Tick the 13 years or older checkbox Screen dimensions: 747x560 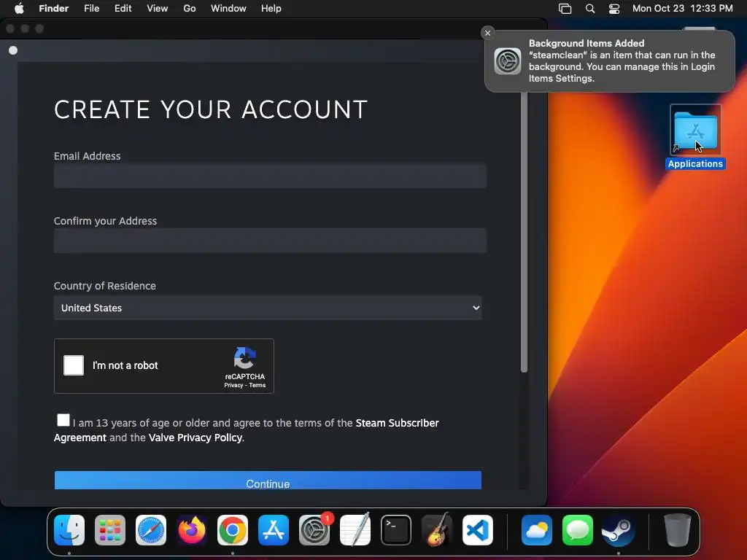click(63, 420)
